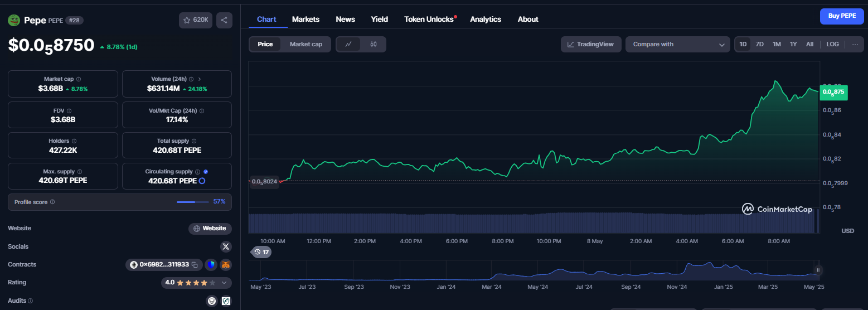Click the May '24 navigator timeline label

537,287
